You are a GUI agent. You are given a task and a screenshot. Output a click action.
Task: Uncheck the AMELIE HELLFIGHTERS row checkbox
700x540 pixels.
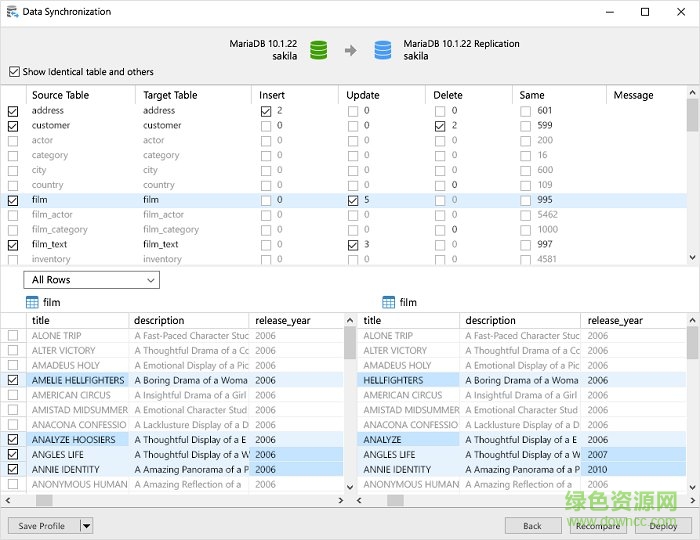coord(13,380)
